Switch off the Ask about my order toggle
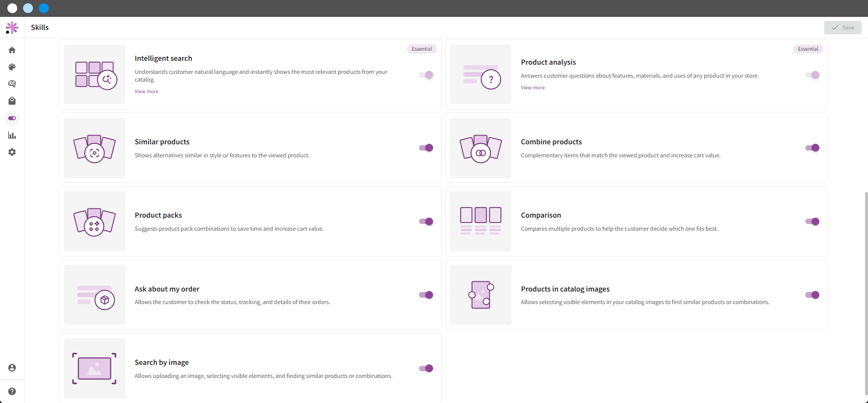The height and width of the screenshot is (403, 868). coord(426,295)
